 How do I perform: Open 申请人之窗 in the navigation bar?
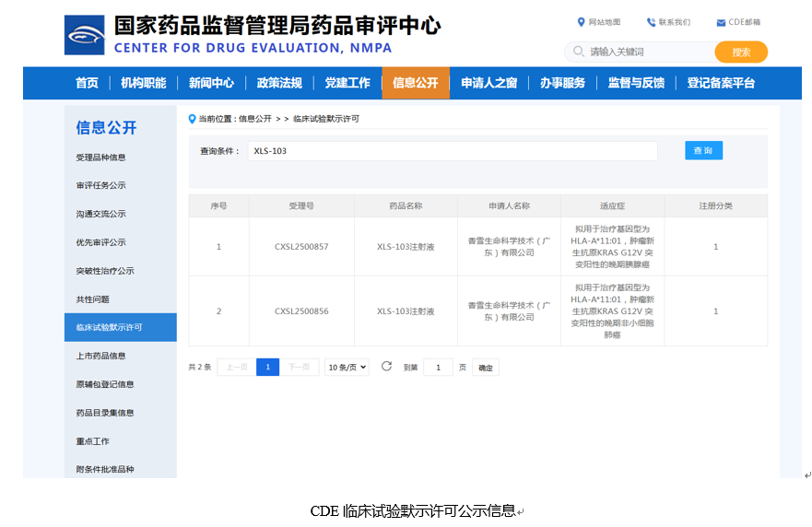[x=489, y=83]
